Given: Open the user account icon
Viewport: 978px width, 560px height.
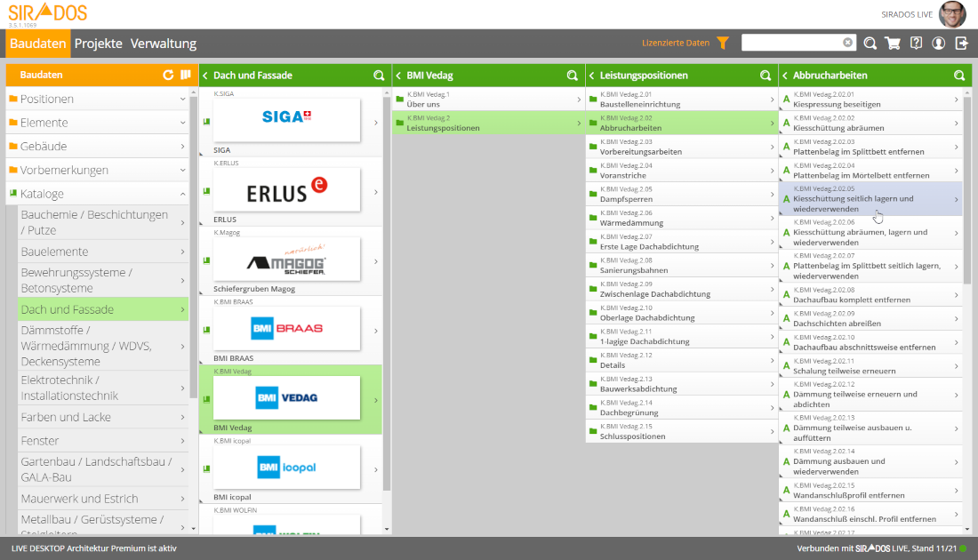Looking at the screenshot, I should (939, 43).
